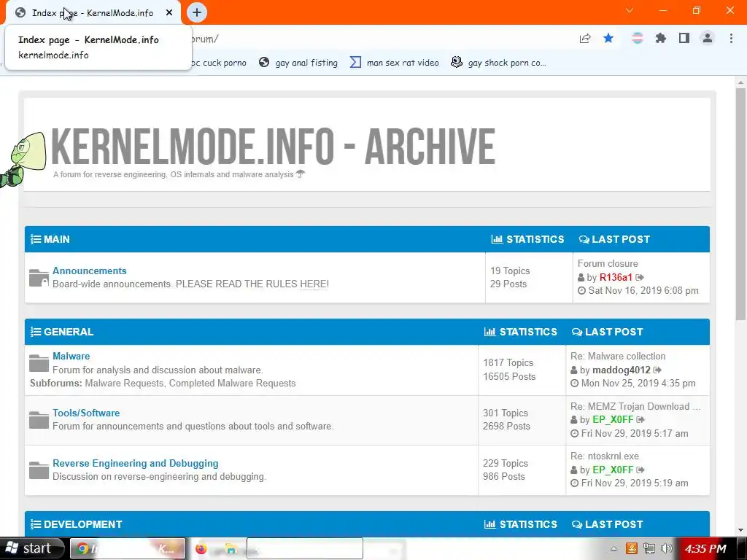Click the KERNELMODE.INFO - ARCHIVE heading
747x560 pixels.
273,146
